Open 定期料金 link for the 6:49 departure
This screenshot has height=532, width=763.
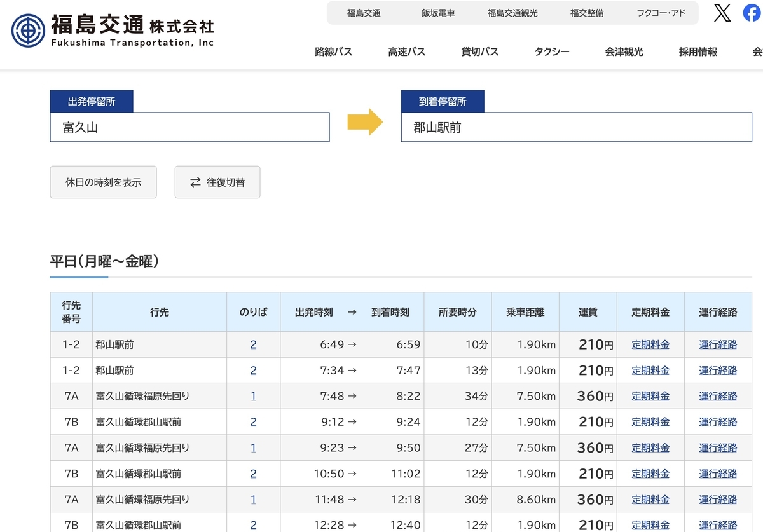click(650, 345)
